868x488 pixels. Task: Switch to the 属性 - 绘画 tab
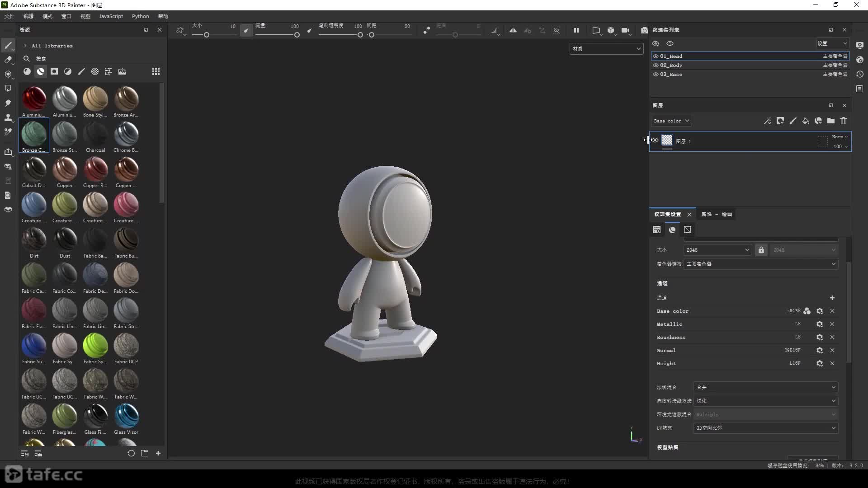(717, 214)
